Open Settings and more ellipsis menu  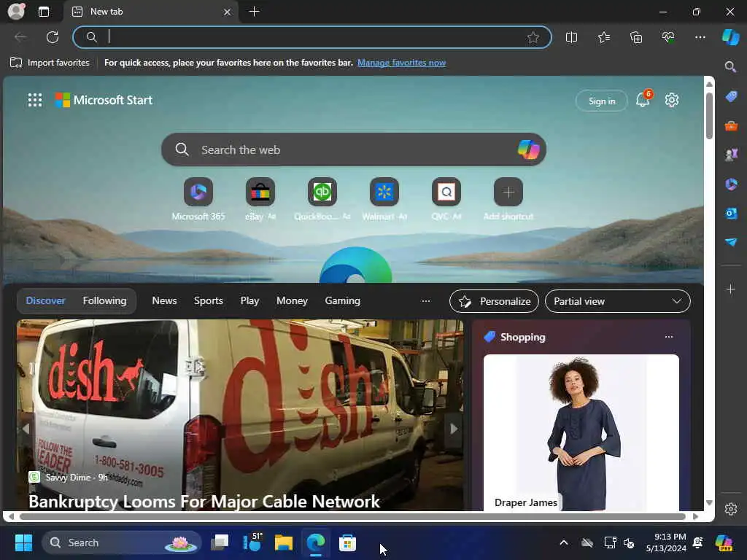pyautogui.click(x=700, y=37)
